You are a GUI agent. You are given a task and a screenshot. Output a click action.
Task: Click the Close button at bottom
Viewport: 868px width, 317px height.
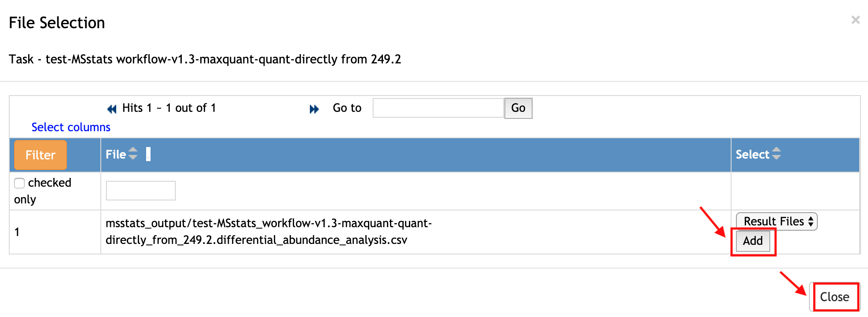coord(834,297)
